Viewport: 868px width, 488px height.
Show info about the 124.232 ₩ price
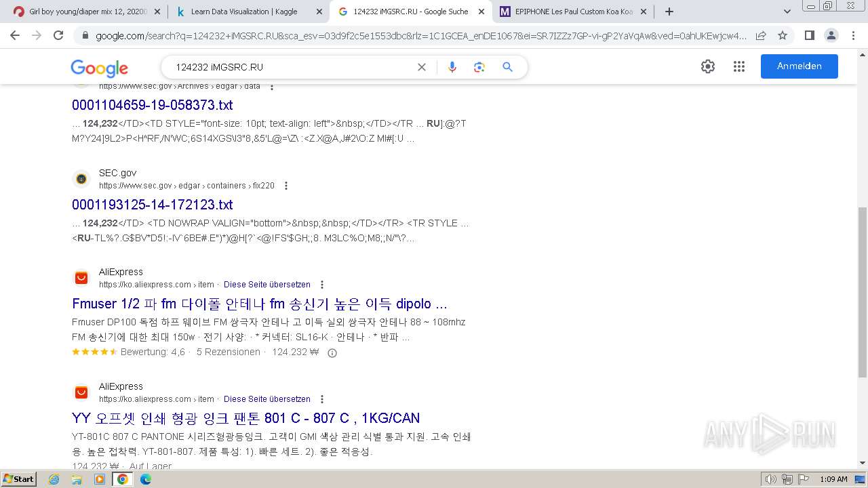click(x=332, y=353)
